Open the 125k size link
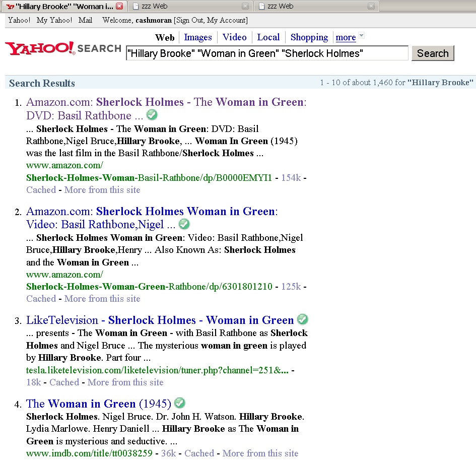Viewport: 476px width, 466px height. [291, 287]
